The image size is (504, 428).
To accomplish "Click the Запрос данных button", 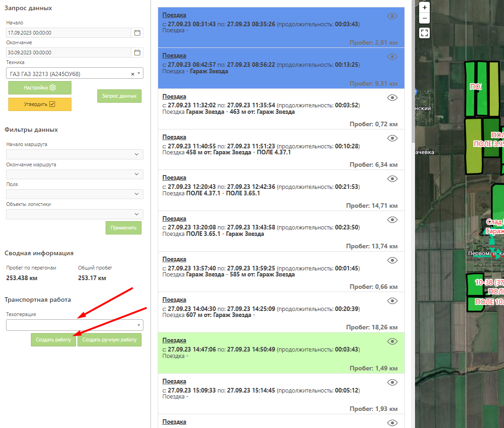I will [x=119, y=96].
